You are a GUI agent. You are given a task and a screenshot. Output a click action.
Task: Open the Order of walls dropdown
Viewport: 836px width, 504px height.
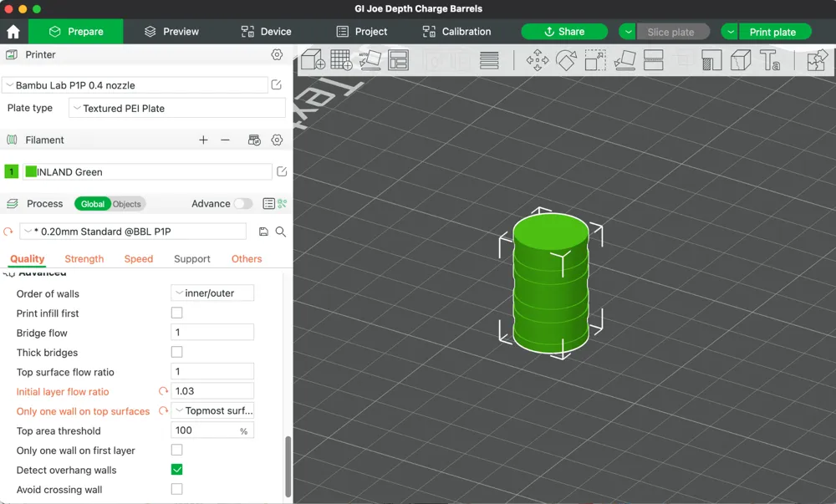[x=212, y=293]
